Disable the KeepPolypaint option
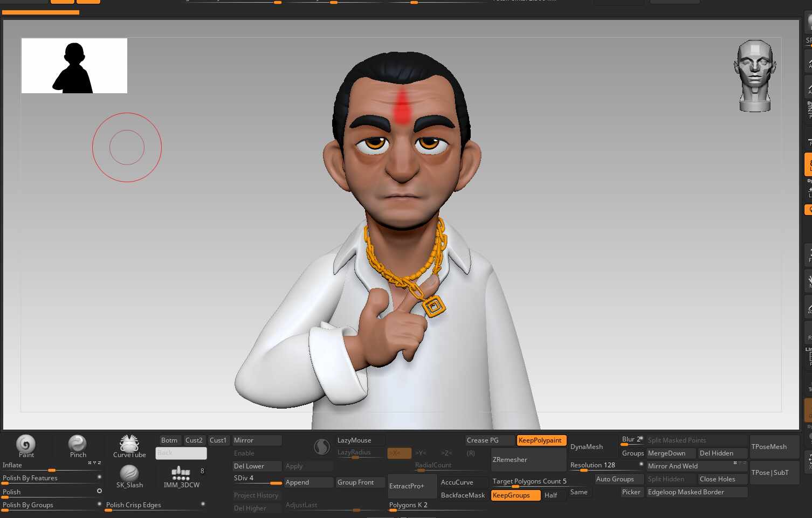The image size is (812, 518). click(x=541, y=440)
